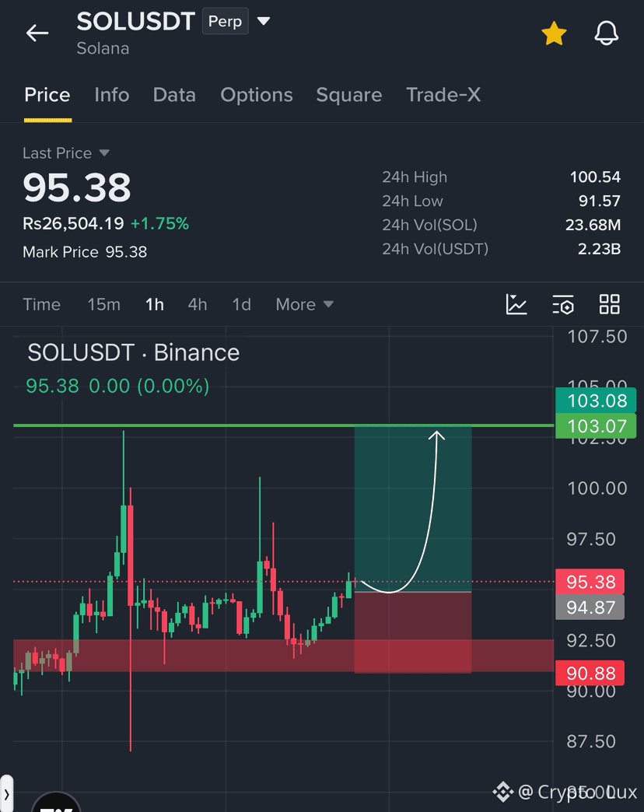Screen dimensions: 644x812
Task: Open price alerts bell icon
Action: (606, 33)
